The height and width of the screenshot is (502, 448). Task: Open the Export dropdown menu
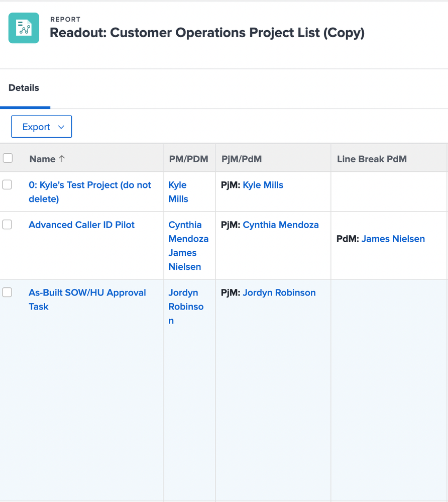tap(42, 127)
